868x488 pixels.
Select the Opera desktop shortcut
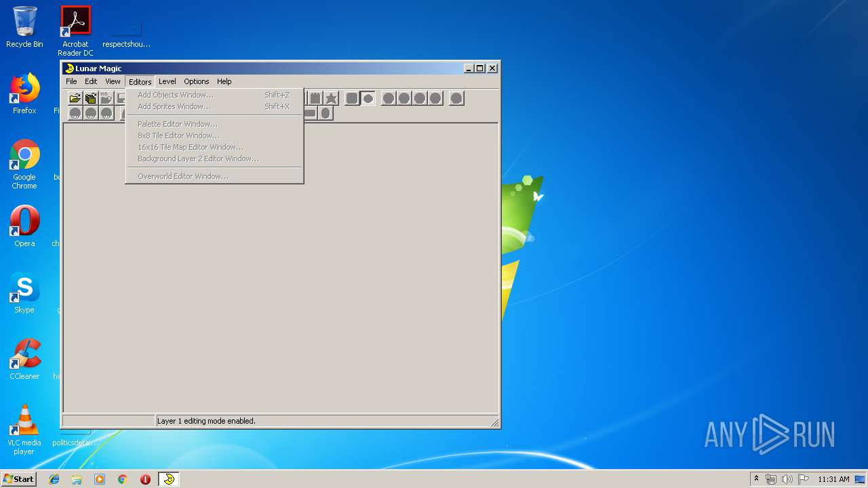tap(24, 226)
